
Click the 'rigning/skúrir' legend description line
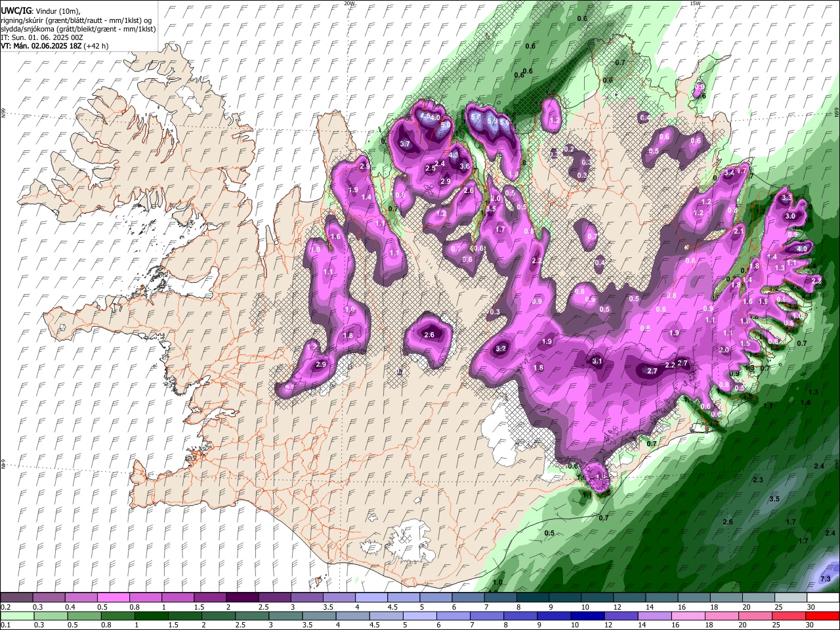pyautogui.click(x=76, y=20)
